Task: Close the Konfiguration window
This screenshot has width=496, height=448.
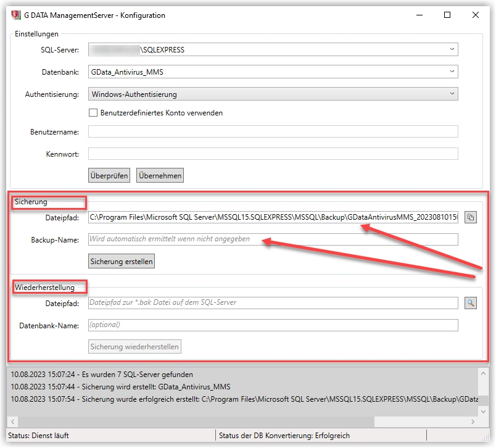Action: tap(475, 15)
